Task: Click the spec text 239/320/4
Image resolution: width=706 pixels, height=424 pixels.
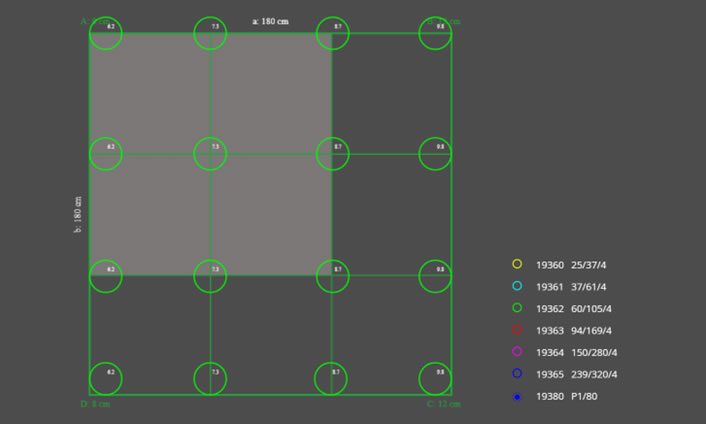Action: [594, 374]
